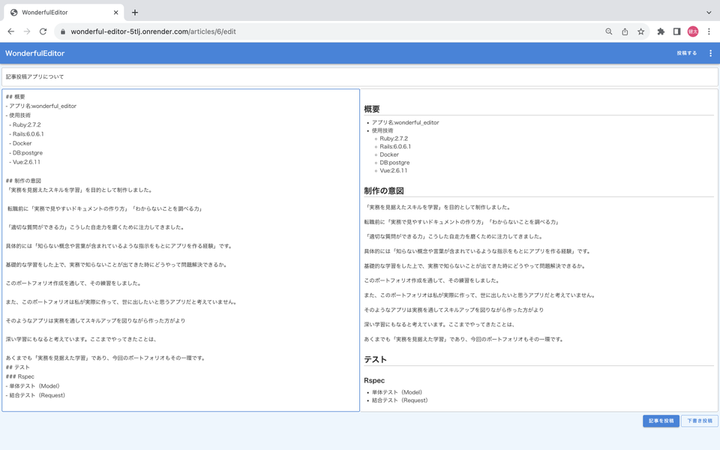Go back using the browser back arrow
This screenshot has width=720, height=450.
[11, 32]
